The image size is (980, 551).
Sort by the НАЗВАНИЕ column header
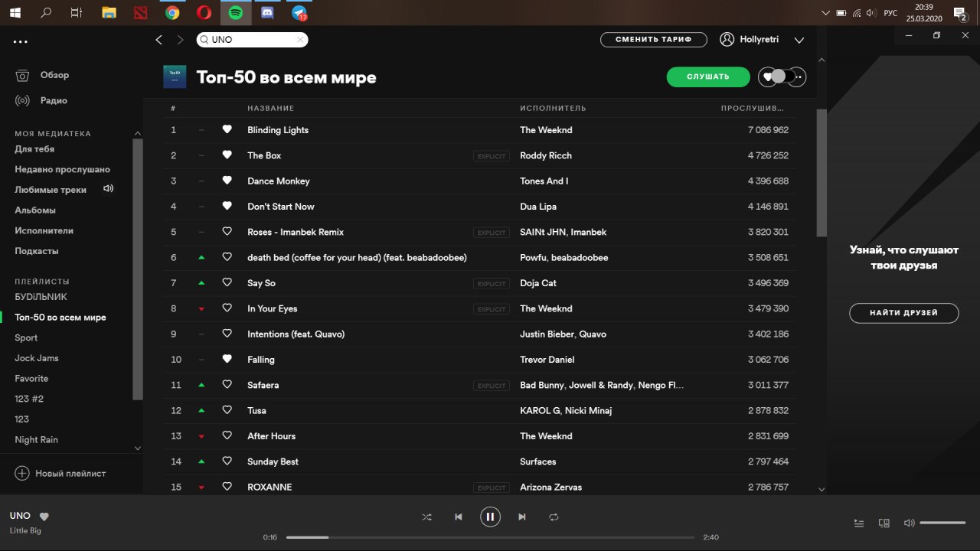click(x=270, y=109)
